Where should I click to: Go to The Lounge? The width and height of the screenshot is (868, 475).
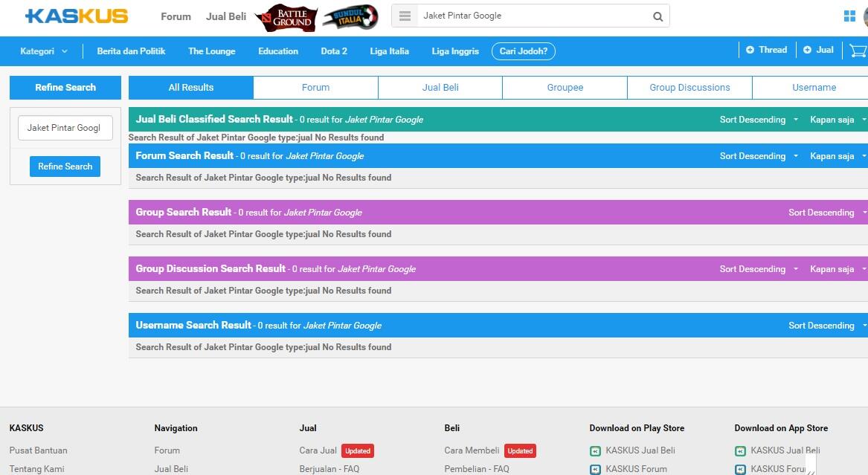pyautogui.click(x=211, y=51)
